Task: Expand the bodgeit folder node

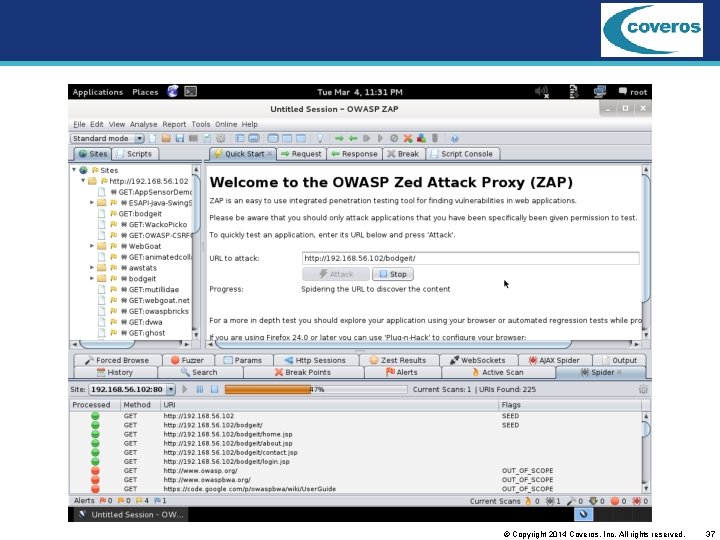Action: 91,279
